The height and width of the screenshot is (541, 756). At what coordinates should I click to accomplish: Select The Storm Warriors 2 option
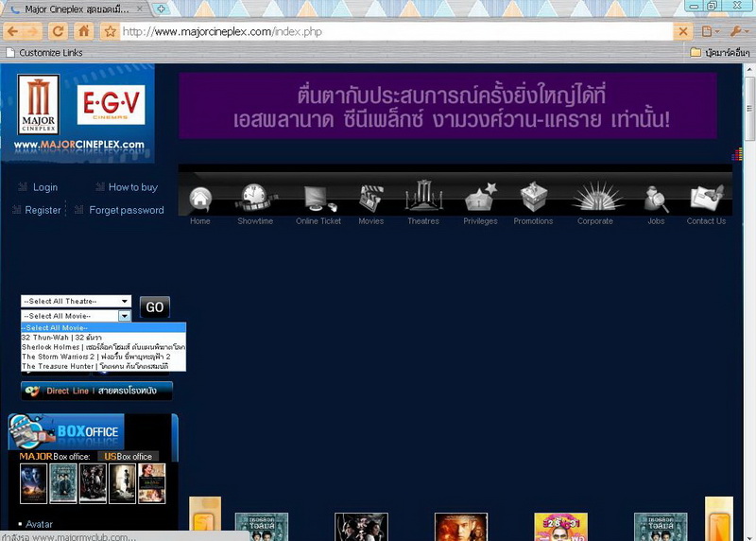pos(103,357)
